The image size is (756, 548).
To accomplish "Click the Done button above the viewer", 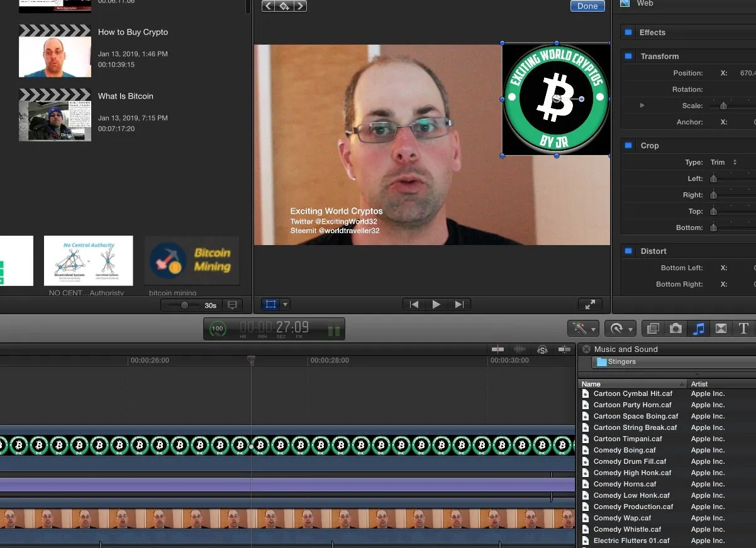I will click(x=587, y=6).
